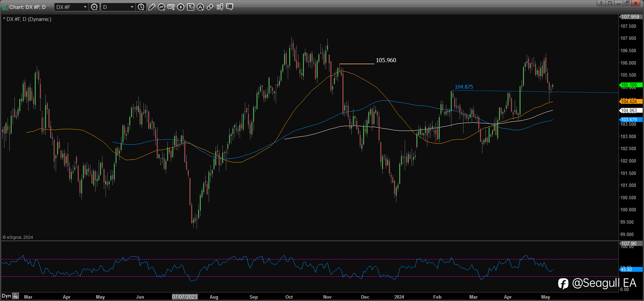Viewport: 644px width, 301px height.
Task: Click the time template clock icon
Action: point(141,7)
